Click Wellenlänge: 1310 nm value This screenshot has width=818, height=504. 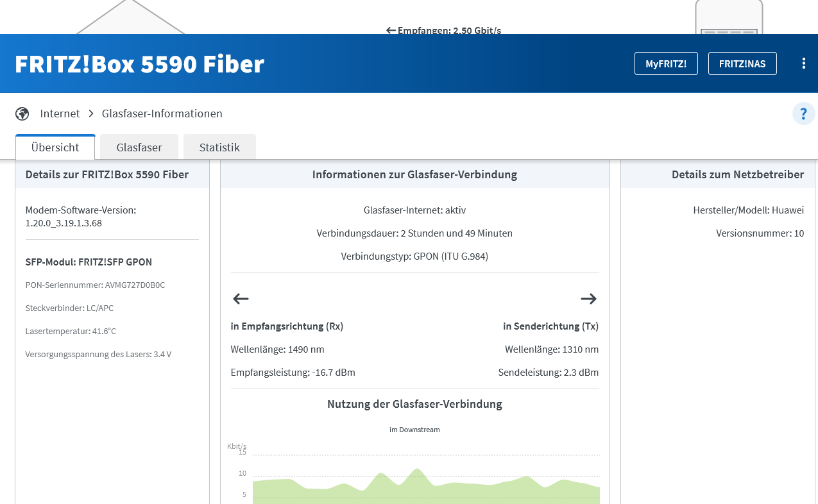pos(552,349)
